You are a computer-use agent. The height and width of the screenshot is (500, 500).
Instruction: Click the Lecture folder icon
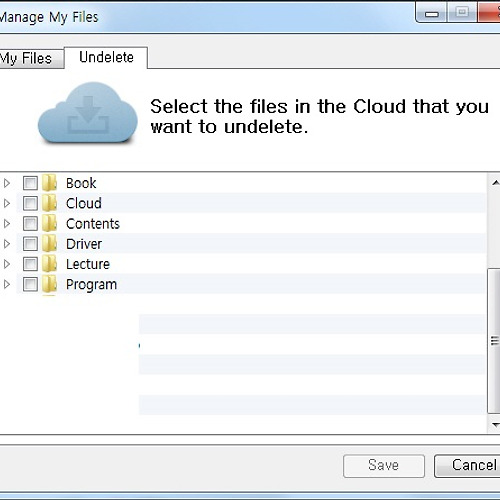pos(49,264)
